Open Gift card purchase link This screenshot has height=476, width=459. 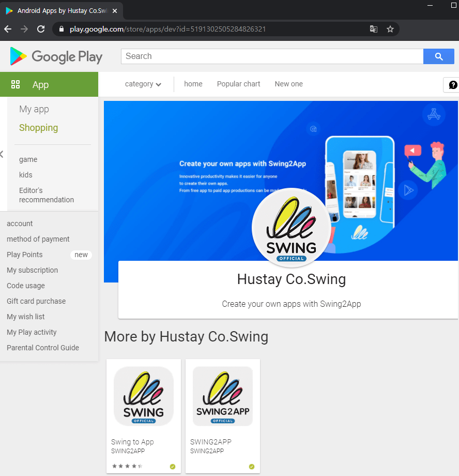coord(36,301)
